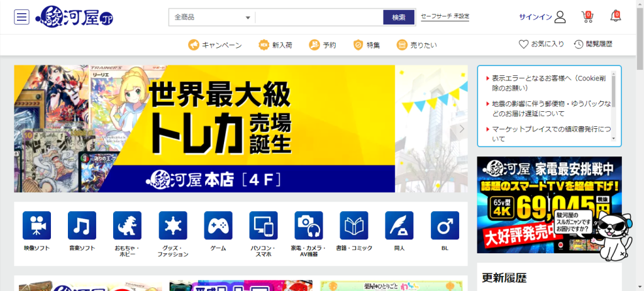Advance banner carousel with right arrow
The image size is (644, 291).
click(462, 129)
